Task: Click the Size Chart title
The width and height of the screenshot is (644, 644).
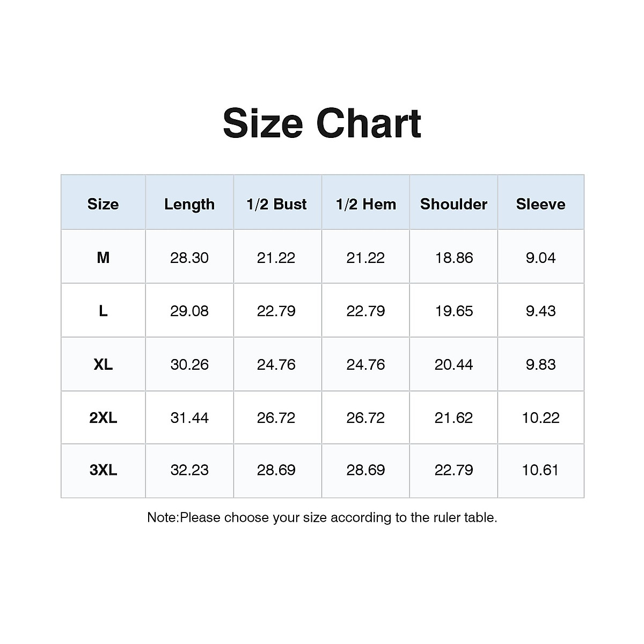Action: pyautogui.click(x=322, y=123)
